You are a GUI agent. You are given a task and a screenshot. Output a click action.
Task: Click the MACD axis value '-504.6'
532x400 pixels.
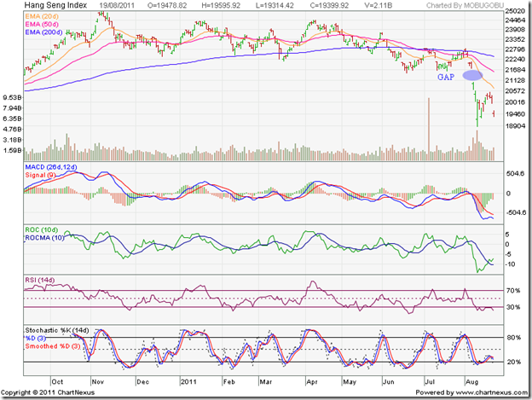point(516,212)
